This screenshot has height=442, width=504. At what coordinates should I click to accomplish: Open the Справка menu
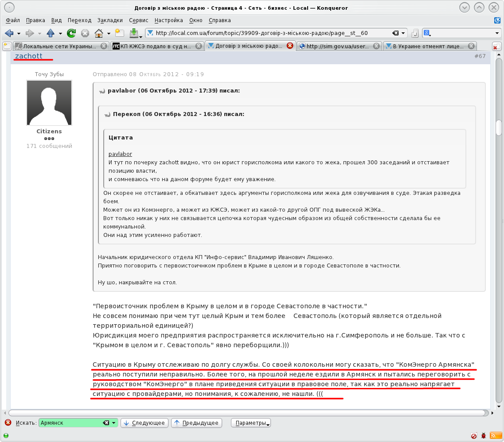(x=219, y=20)
